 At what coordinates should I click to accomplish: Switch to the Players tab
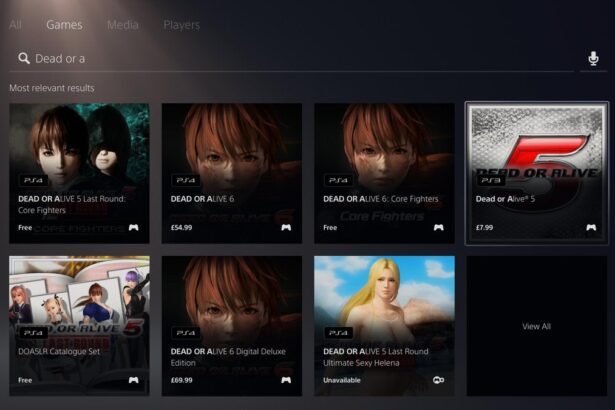coord(182,25)
